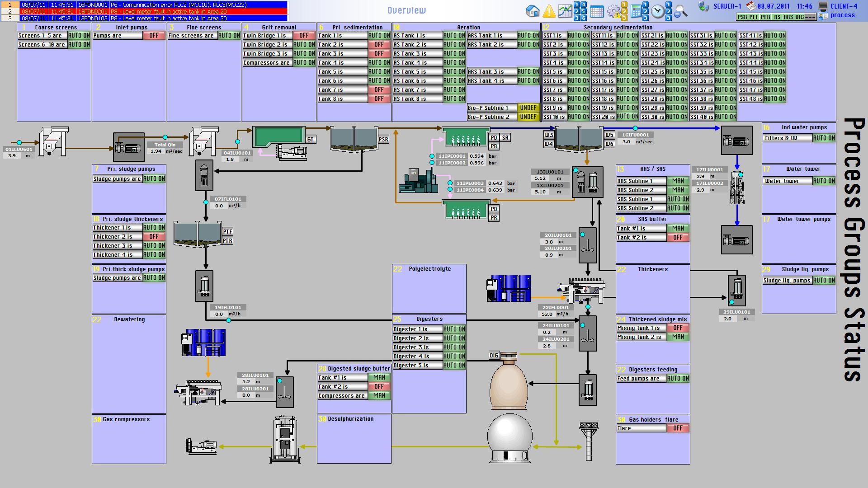Click the gas flare stack symbol
868x488 pixels.
point(588,441)
